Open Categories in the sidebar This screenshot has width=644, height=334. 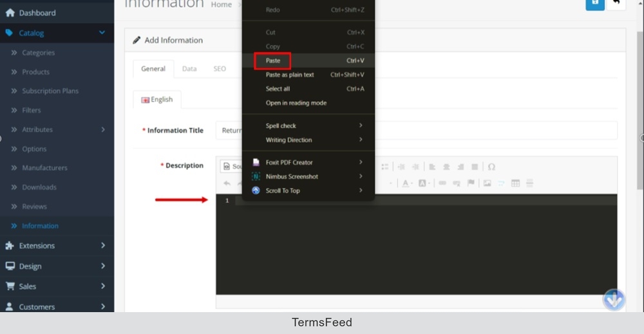click(x=38, y=53)
